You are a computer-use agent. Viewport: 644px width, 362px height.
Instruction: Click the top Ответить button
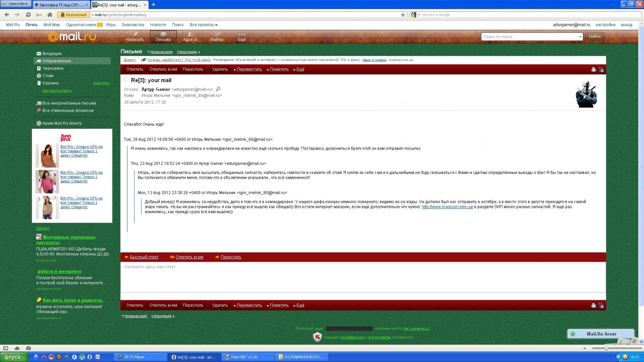tap(135, 70)
